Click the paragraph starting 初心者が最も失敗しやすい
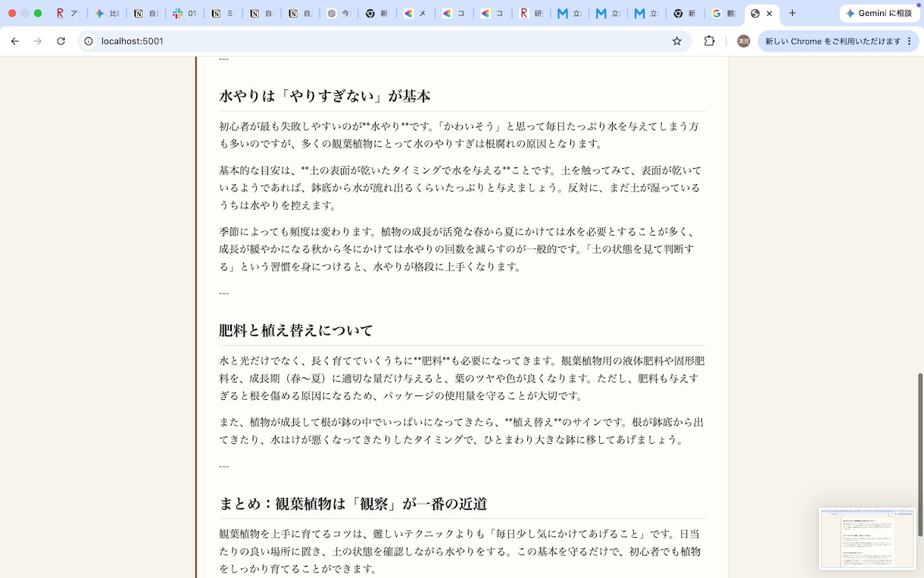 pyautogui.click(x=461, y=135)
